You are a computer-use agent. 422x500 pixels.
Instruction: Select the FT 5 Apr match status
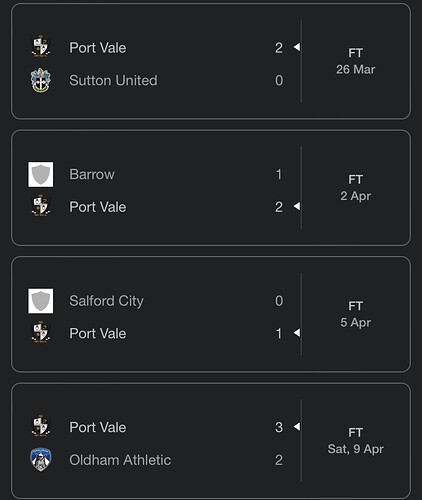click(356, 314)
